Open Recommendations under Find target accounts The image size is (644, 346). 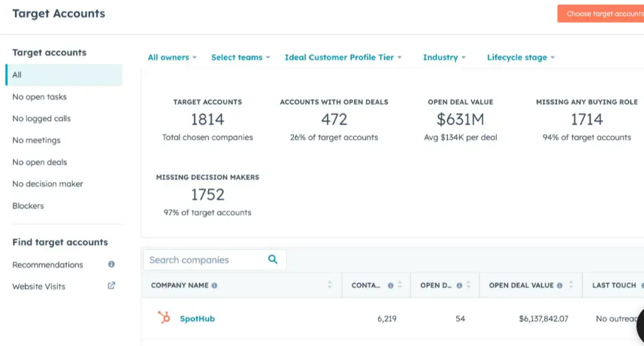(47, 265)
